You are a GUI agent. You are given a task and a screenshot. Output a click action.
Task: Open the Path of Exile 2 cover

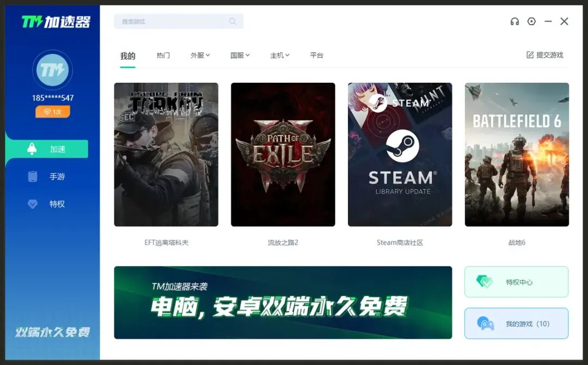coord(283,154)
